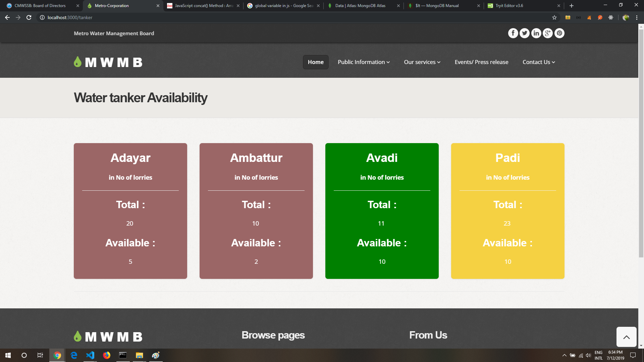Select the Avadi area name heading
The image size is (644, 362).
(x=382, y=158)
